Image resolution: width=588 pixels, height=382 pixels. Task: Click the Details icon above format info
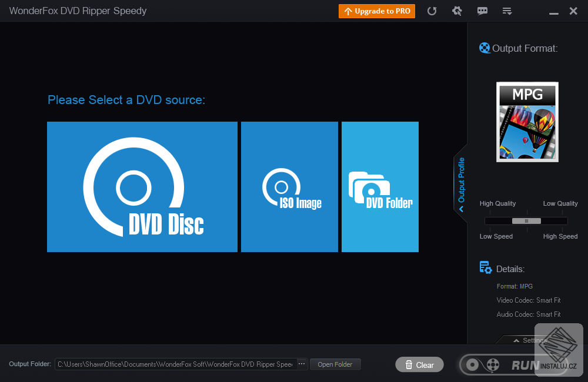pyautogui.click(x=485, y=267)
